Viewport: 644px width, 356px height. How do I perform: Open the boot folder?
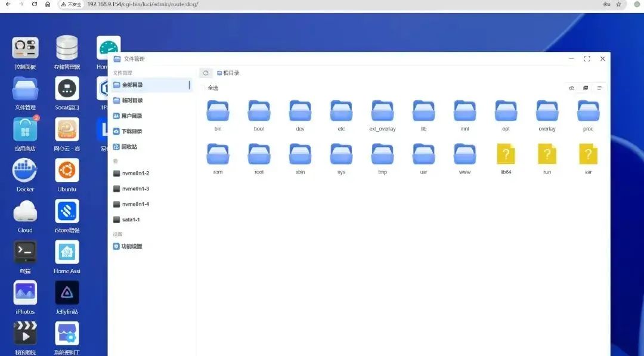(x=259, y=111)
